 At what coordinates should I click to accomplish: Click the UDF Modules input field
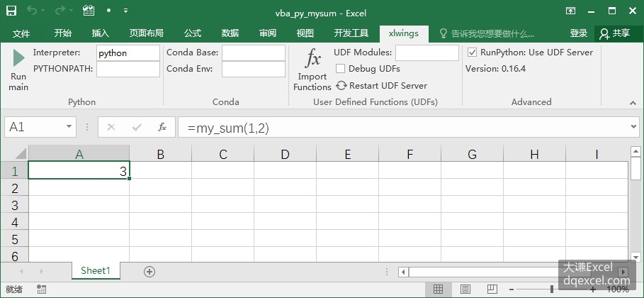tap(427, 53)
